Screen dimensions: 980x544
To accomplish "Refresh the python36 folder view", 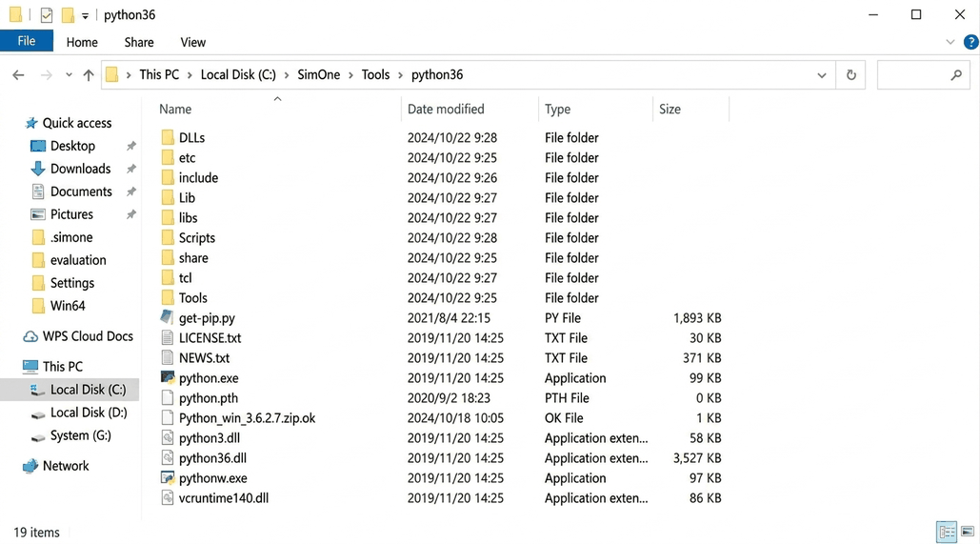I will (x=851, y=75).
